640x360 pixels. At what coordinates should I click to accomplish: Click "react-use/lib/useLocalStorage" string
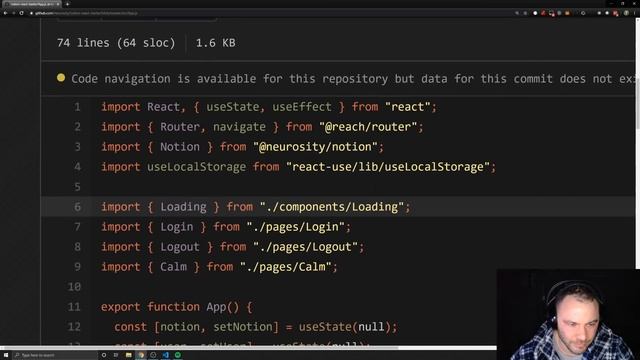388,167
